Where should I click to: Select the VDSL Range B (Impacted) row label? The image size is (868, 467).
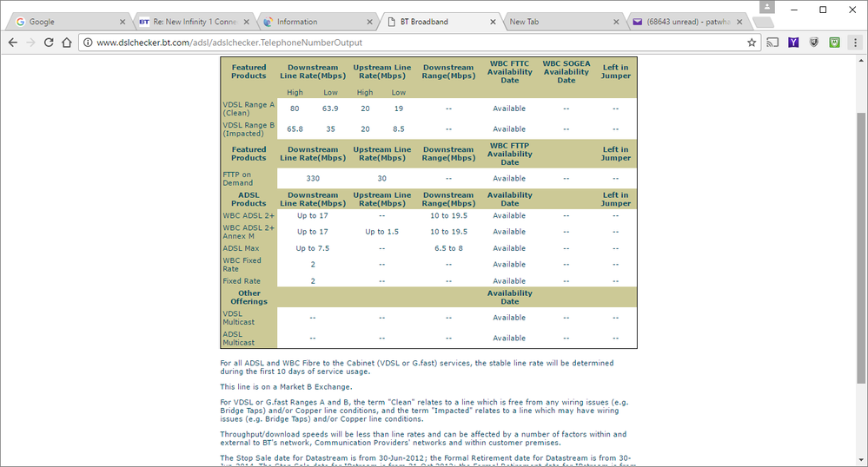tap(248, 129)
